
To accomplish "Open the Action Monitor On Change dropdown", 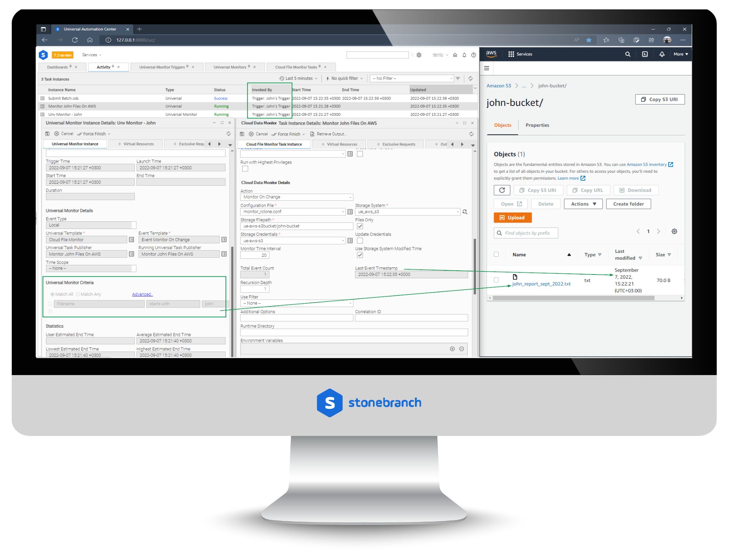I will (x=297, y=197).
